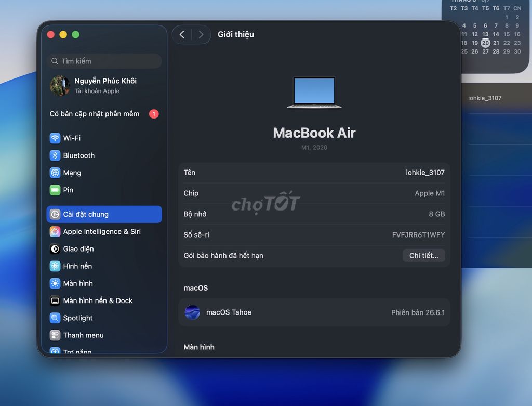Click the Gói bảo hành đã hết hạn text
Image resolution: width=532 pixels, height=406 pixels.
pyautogui.click(x=223, y=256)
